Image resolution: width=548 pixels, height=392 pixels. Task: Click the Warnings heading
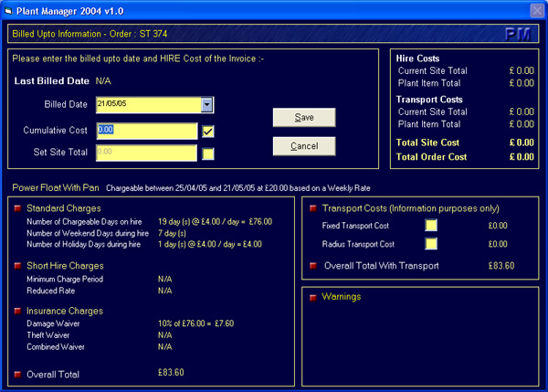(x=342, y=297)
